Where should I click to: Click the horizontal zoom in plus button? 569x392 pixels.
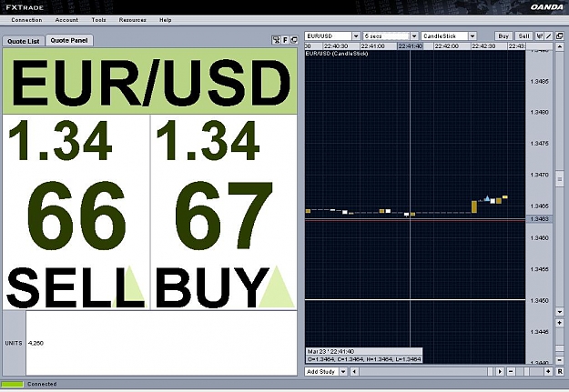548,371
